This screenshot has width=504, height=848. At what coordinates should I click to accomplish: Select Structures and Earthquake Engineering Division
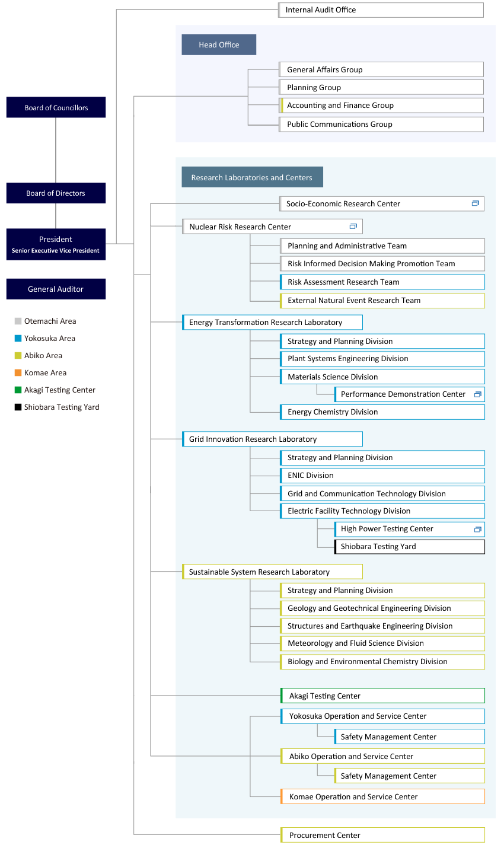pos(382,626)
